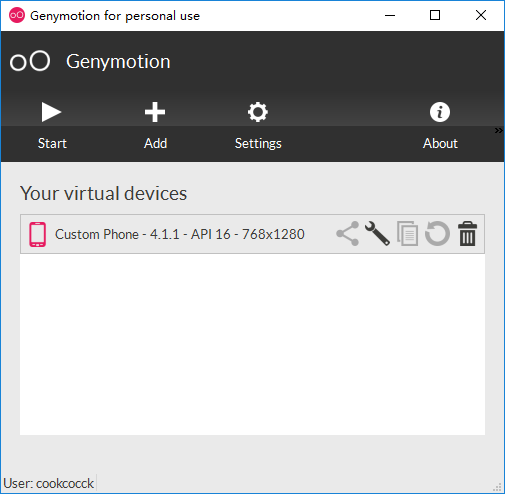Expand the toolbar overflow chevron
Screen dimensions: 505x494
pos(498,130)
